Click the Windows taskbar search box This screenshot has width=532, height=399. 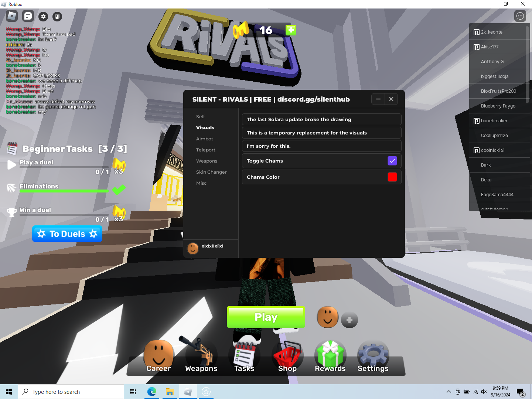(71, 392)
